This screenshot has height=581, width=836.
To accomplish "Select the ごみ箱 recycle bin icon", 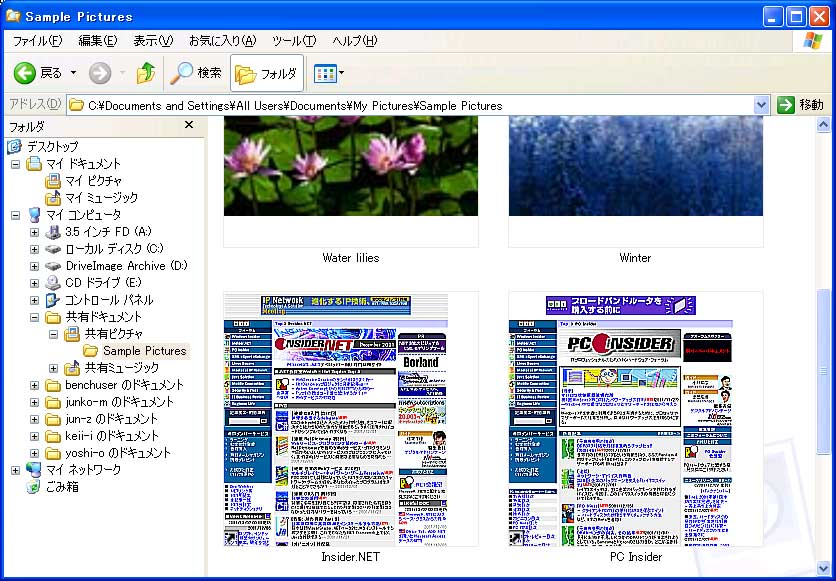I will coord(34,487).
